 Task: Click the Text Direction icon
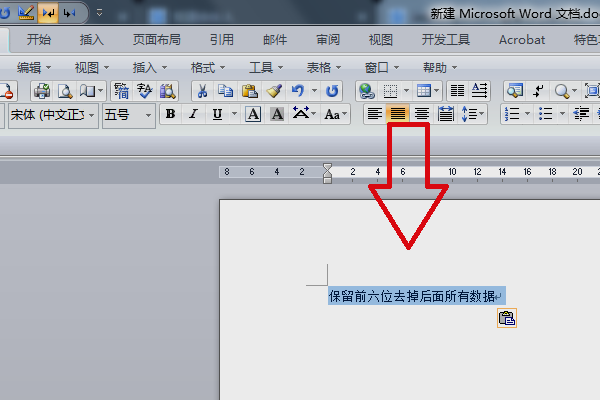tap(479, 91)
